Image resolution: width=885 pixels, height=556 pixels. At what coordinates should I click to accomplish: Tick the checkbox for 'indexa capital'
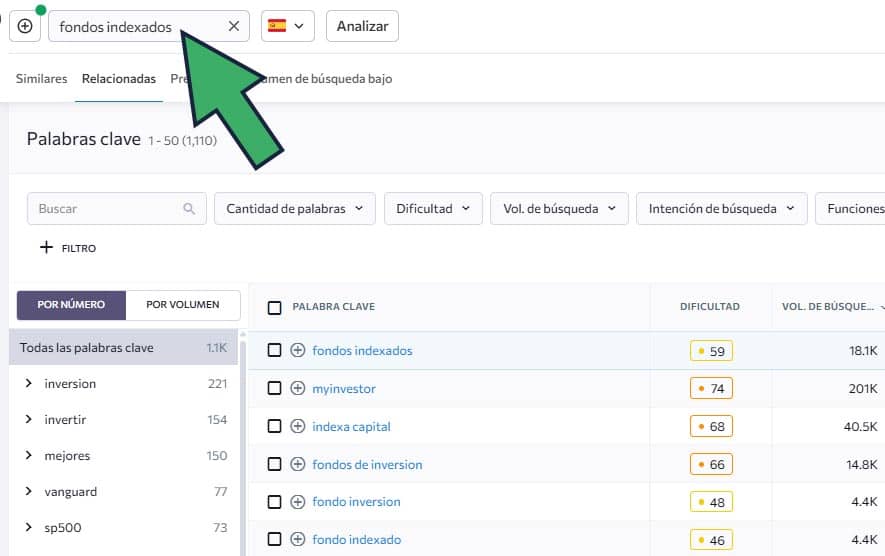point(275,426)
